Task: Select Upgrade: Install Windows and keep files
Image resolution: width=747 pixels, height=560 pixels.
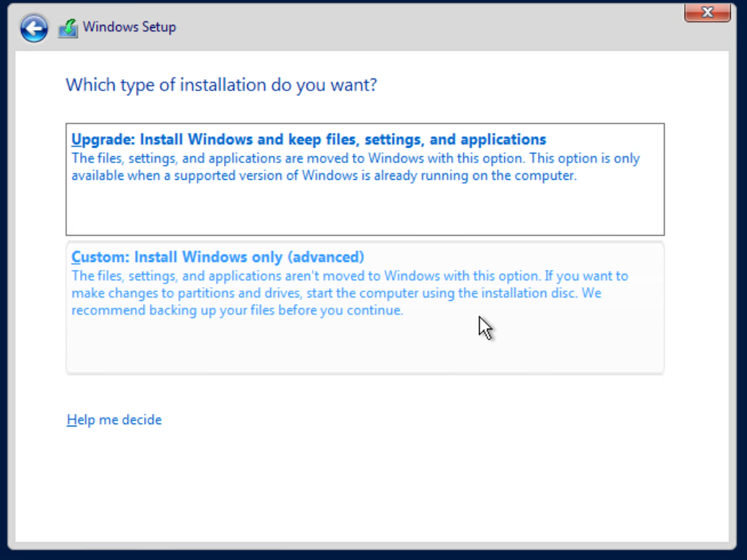Action: [308, 139]
